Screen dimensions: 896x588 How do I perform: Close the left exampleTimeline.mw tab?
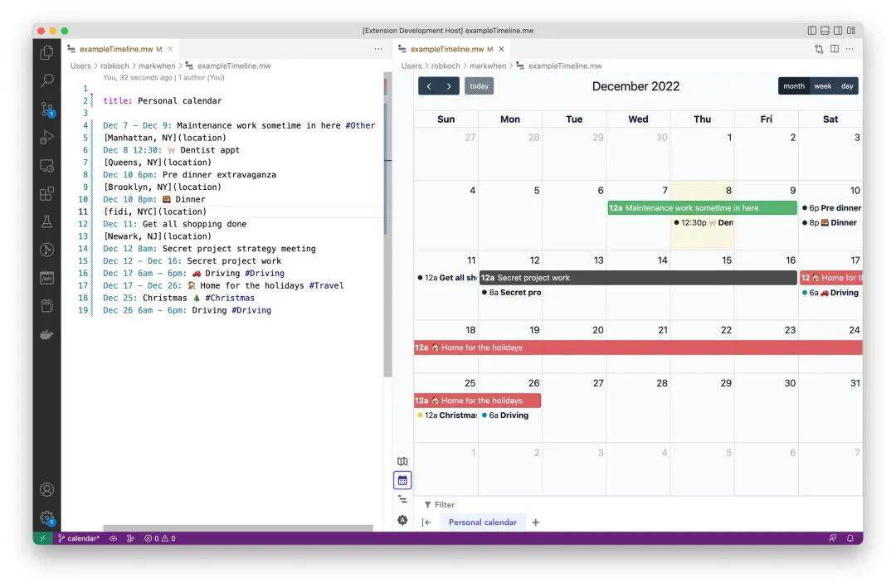tap(170, 49)
